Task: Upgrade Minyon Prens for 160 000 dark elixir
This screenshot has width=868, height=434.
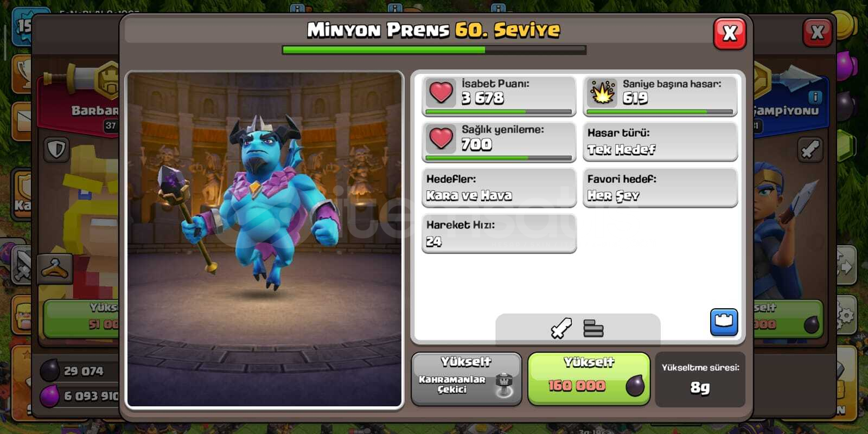Action: (589, 379)
